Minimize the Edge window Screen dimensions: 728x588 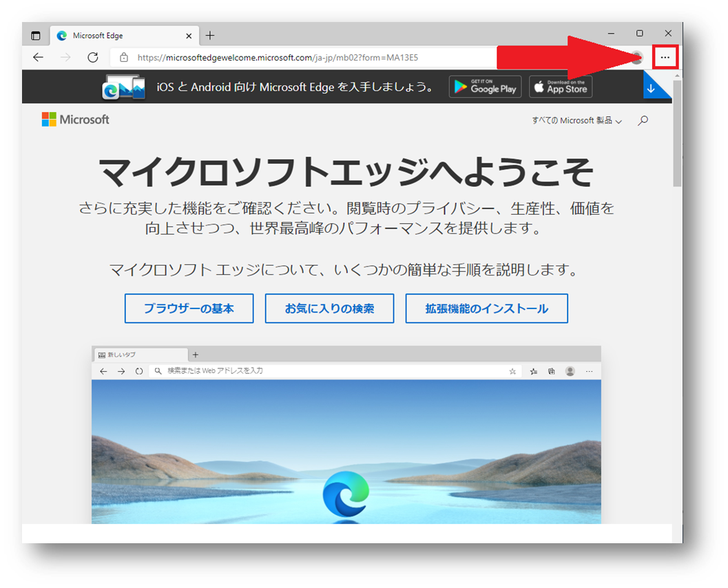point(611,34)
